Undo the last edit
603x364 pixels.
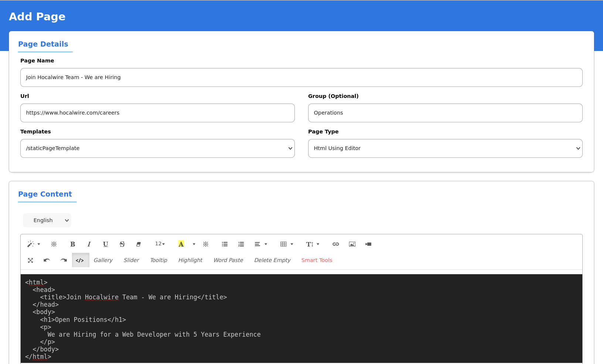click(47, 261)
